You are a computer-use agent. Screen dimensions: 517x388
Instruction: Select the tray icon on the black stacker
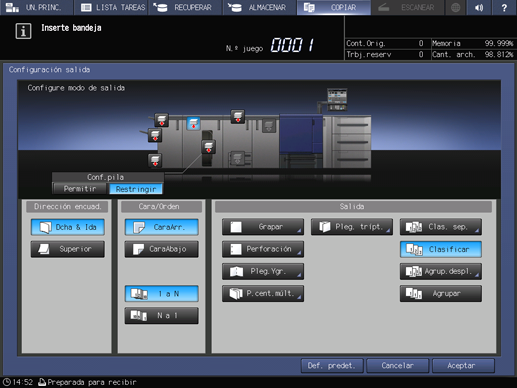tap(209, 147)
